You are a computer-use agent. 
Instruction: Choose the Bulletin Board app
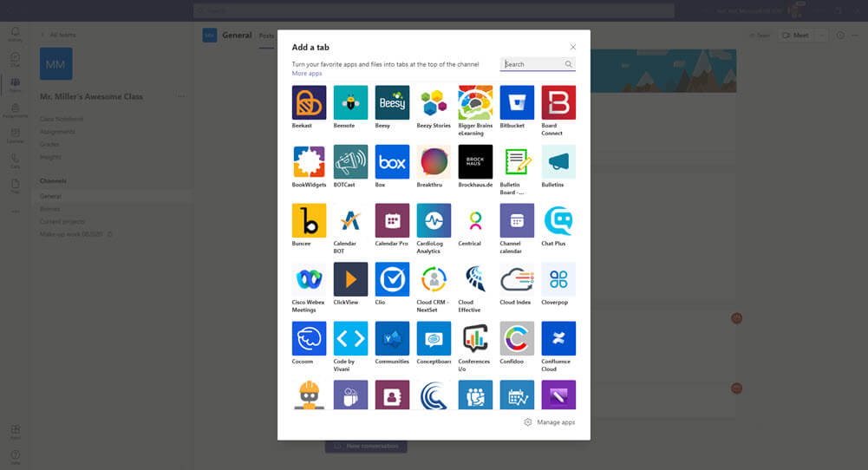click(517, 161)
